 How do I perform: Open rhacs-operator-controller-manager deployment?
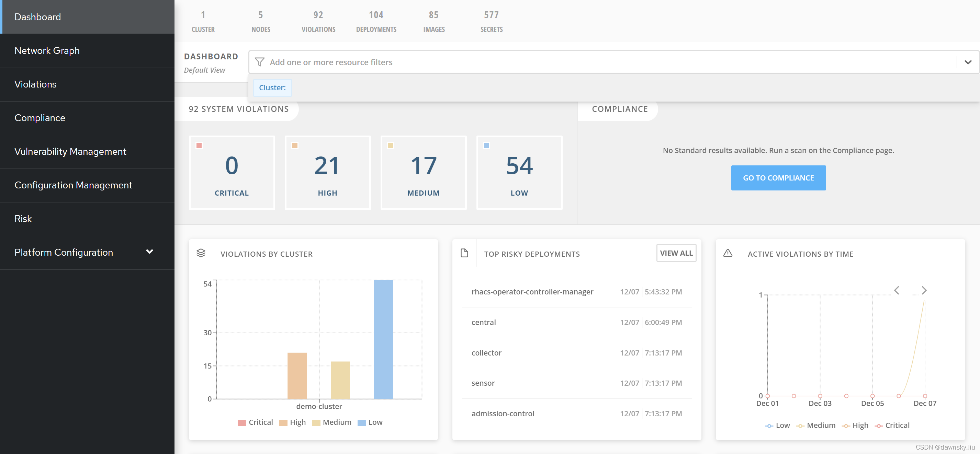[577, 292]
